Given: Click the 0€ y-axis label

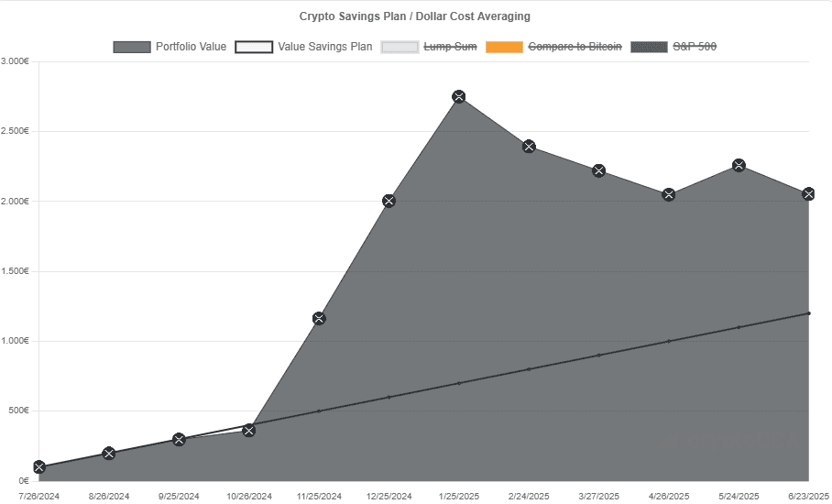Looking at the screenshot, I should pos(23,481).
